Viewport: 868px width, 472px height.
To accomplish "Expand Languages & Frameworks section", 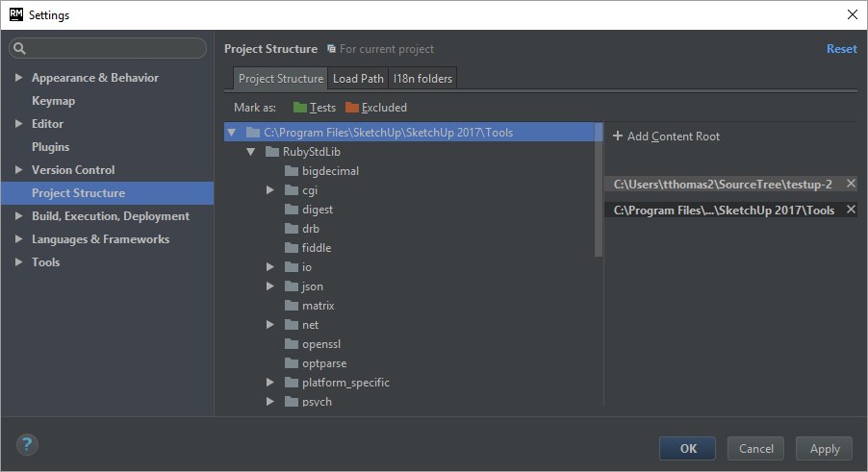I will [x=18, y=239].
